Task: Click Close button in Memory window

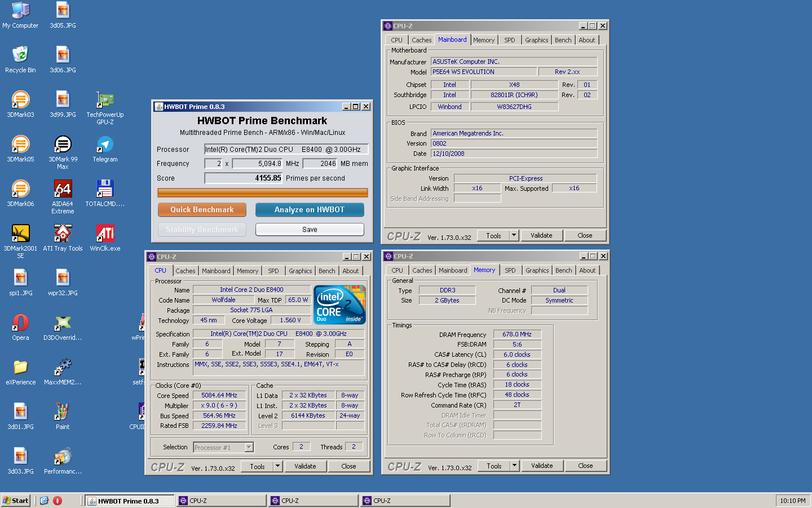Action: pos(585,466)
